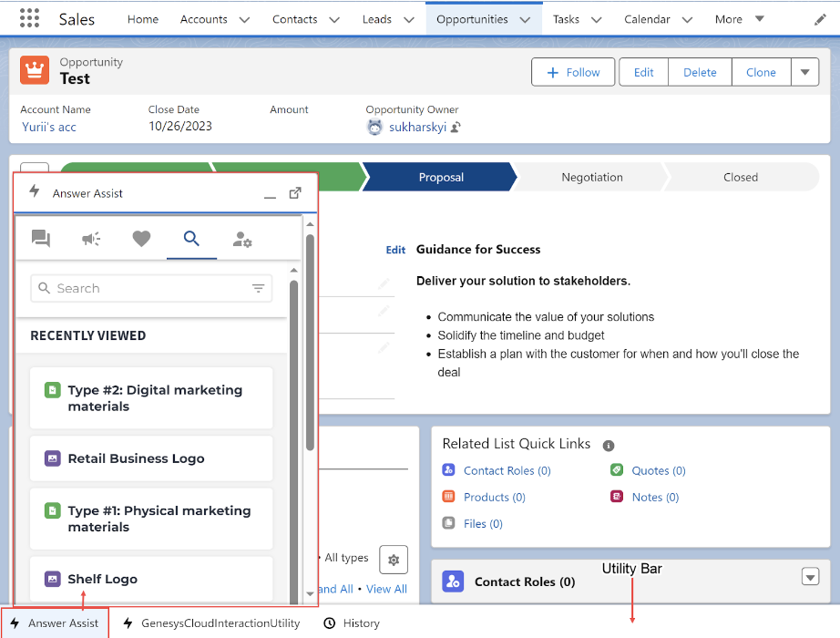
Task: Open the record actions dropdown beside Clone
Action: (804, 72)
